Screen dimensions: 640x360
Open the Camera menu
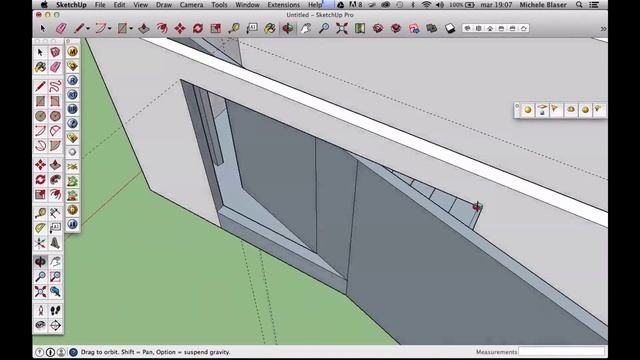click(191, 5)
